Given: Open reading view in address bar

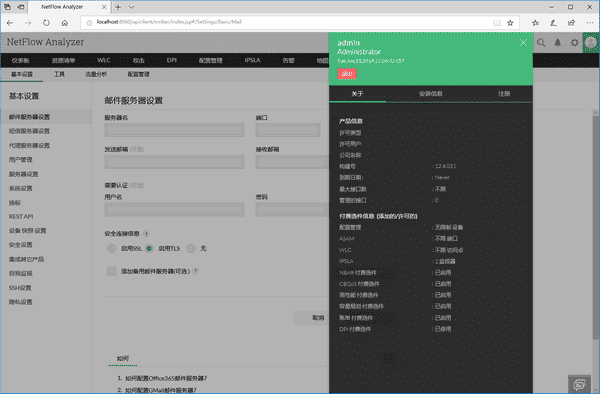Looking at the screenshot, I should pyautogui.click(x=497, y=23).
